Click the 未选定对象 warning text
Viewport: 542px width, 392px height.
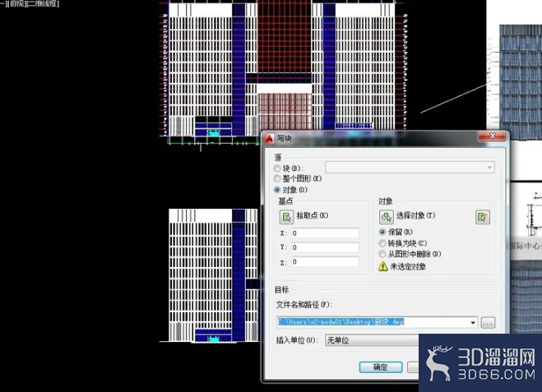(408, 266)
